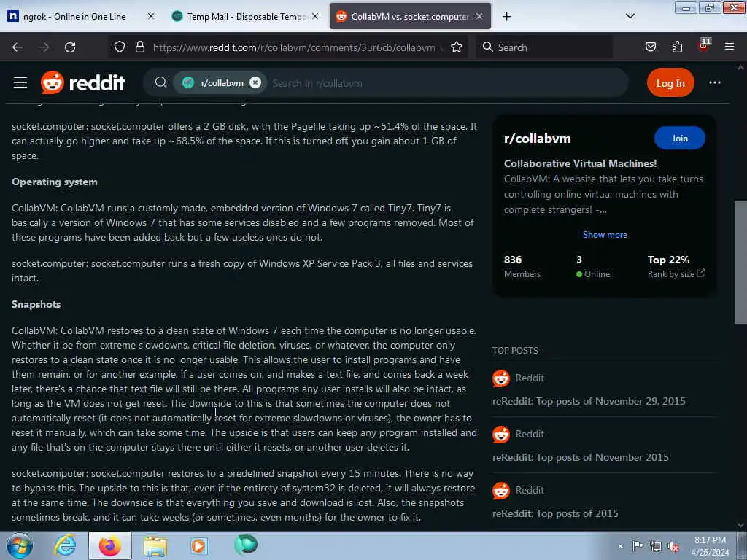Open Windows Media Player from taskbar
Image resolution: width=747 pixels, height=560 pixels.
[x=200, y=545]
